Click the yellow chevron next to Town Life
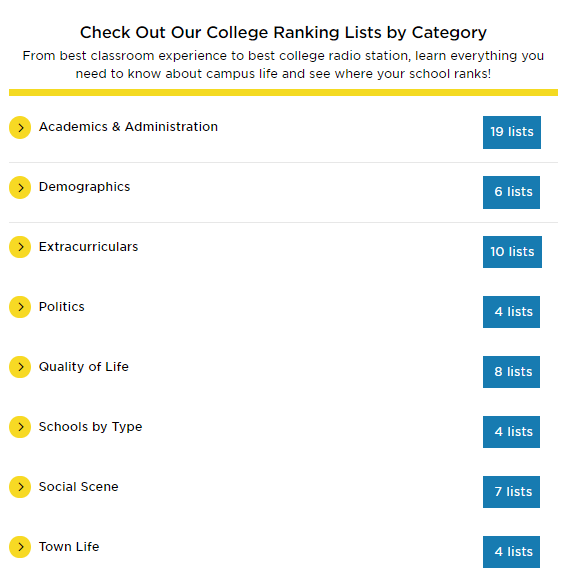The image size is (578, 575). pos(20,547)
